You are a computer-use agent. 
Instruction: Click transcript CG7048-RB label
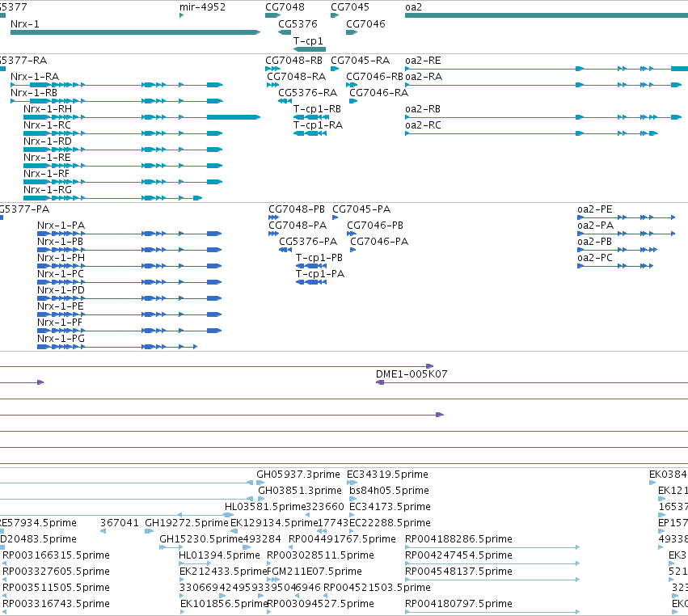click(x=293, y=61)
